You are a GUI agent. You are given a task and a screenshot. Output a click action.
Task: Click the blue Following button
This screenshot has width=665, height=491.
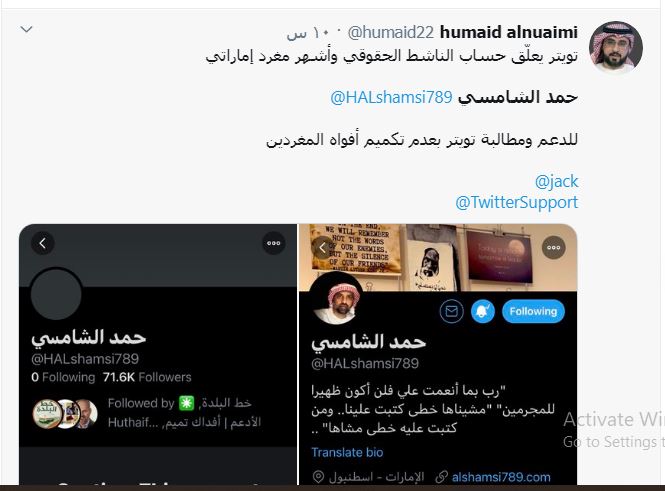click(x=533, y=311)
